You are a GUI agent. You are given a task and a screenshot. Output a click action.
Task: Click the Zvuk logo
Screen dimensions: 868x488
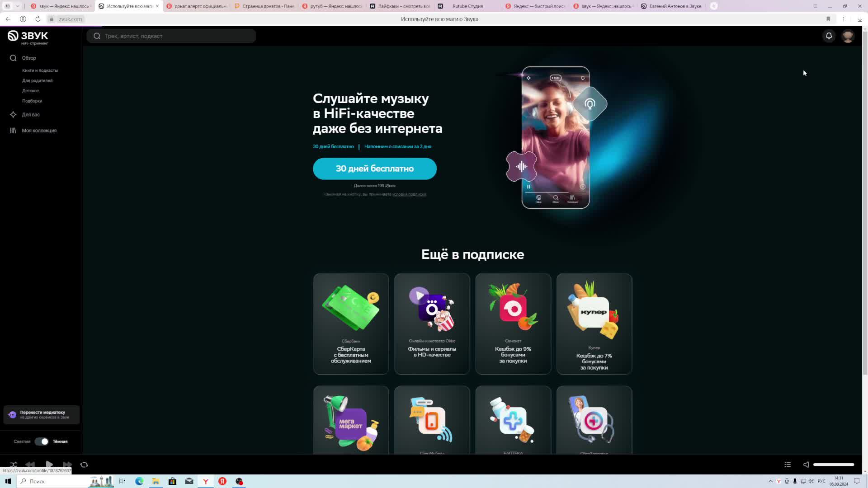[x=28, y=37]
